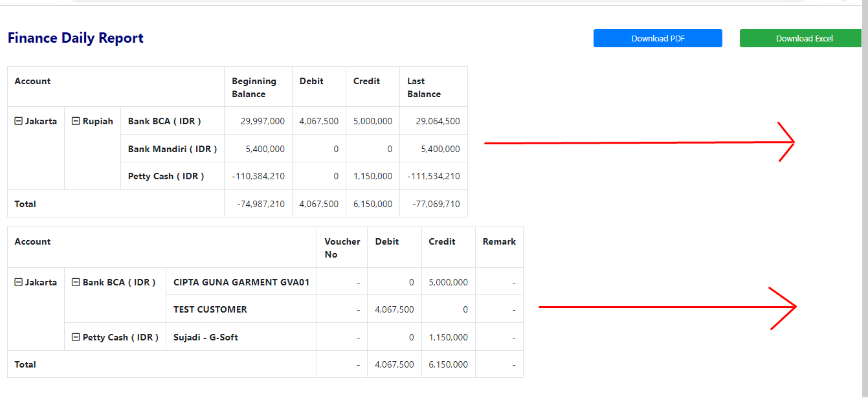Click the Beginning Balance column header
Viewport: 868px width, 398px height.
pyautogui.click(x=252, y=86)
